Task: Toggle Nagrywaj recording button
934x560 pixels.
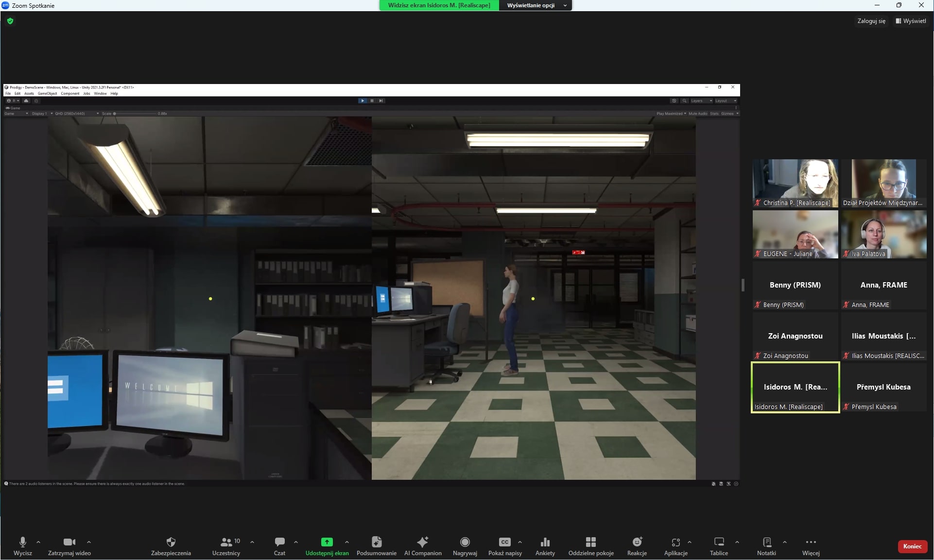Action: click(x=465, y=542)
